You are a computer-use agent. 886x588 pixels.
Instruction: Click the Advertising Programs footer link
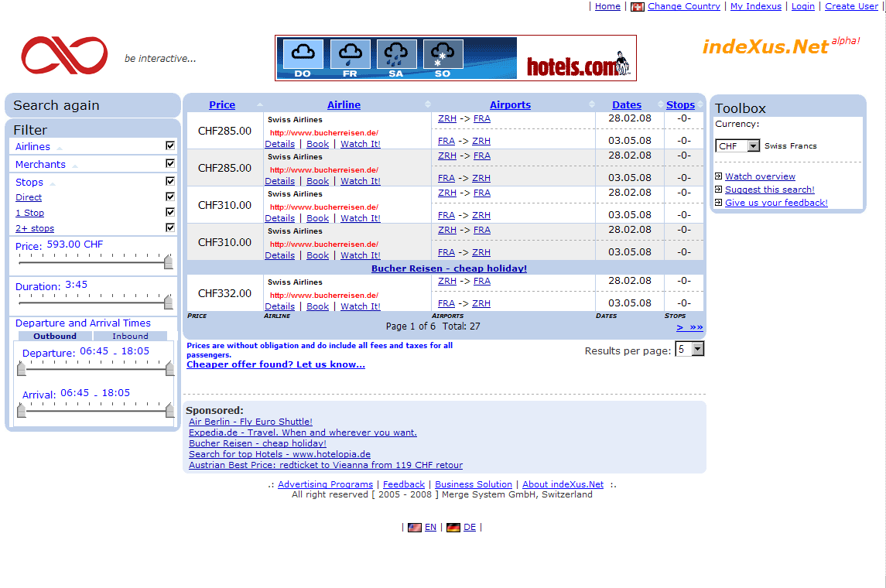pyautogui.click(x=326, y=484)
